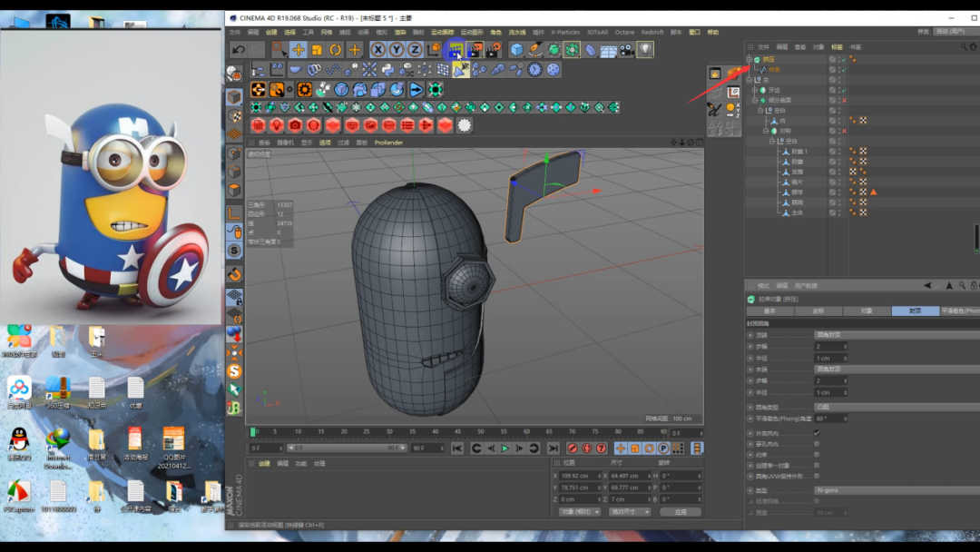Click the red Record Active Objects button
980x552 pixels.
tap(572, 448)
